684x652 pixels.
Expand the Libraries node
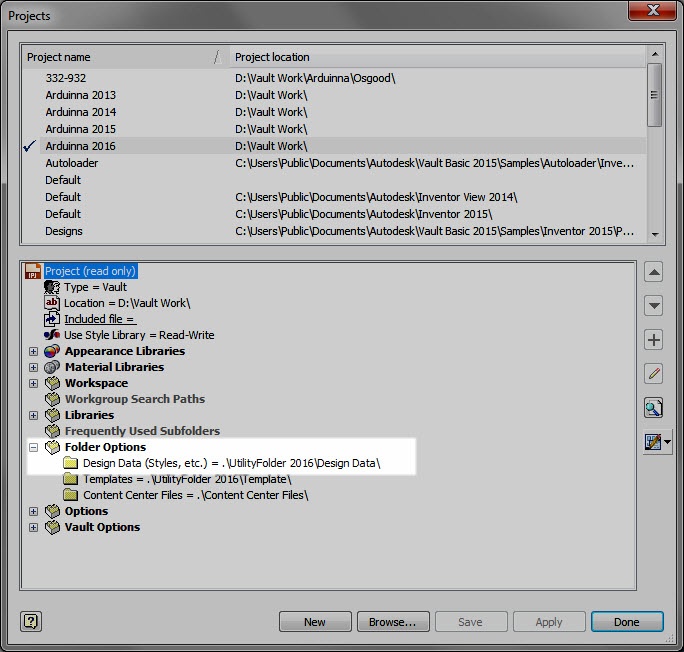pyautogui.click(x=33, y=415)
